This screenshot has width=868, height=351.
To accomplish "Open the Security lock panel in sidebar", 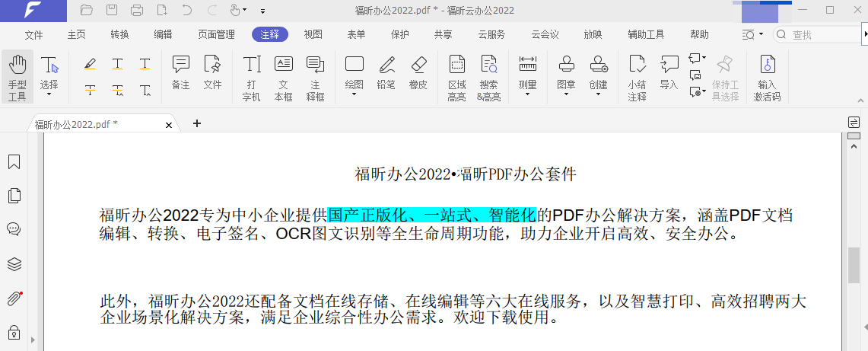I will pyautogui.click(x=14, y=332).
